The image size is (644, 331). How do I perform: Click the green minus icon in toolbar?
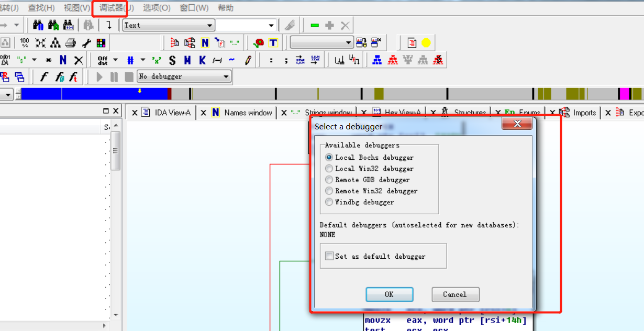click(315, 25)
